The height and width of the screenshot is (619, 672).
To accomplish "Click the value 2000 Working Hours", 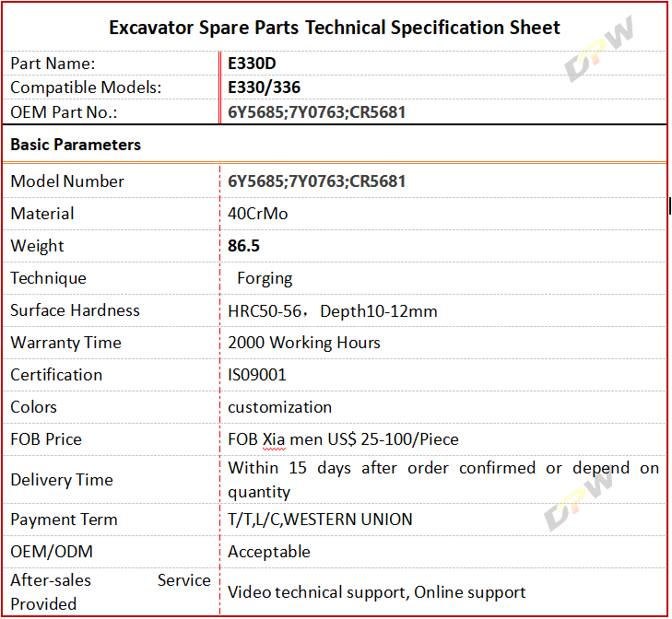I will point(304,343).
